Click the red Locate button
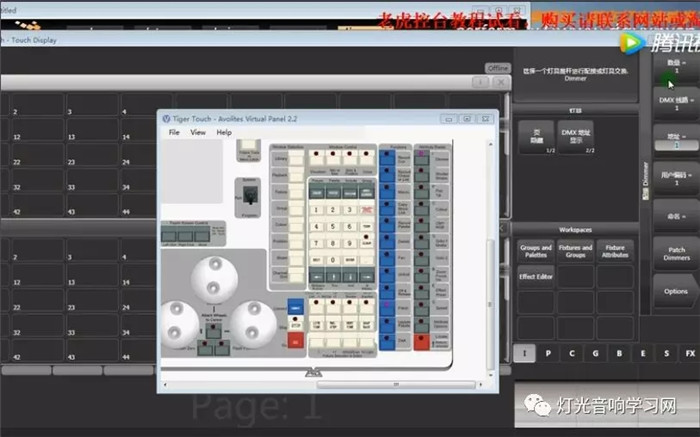 [x=421, y=341]
